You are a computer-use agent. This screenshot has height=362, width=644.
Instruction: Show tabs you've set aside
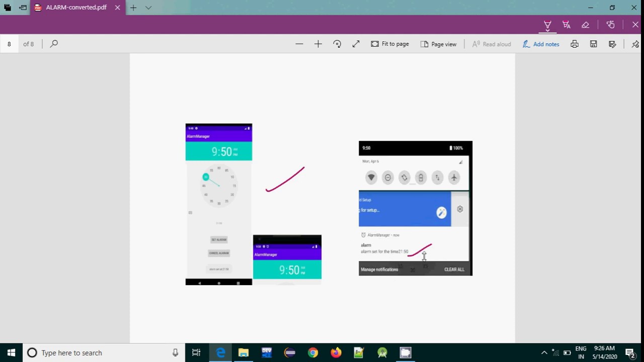8,8
